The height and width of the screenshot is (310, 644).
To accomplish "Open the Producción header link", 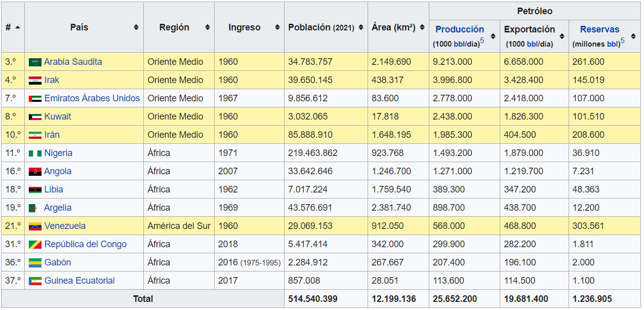I will click(460, 29).
